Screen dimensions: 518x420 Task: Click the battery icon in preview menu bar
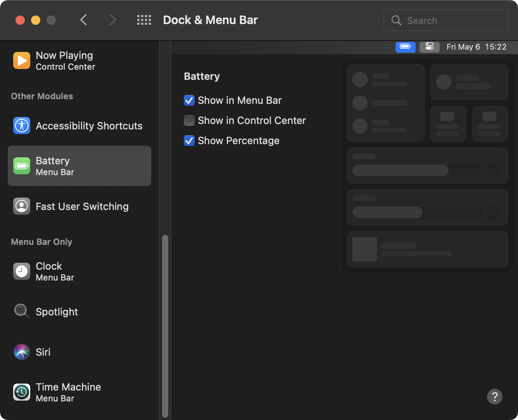[x=406, y=47]
